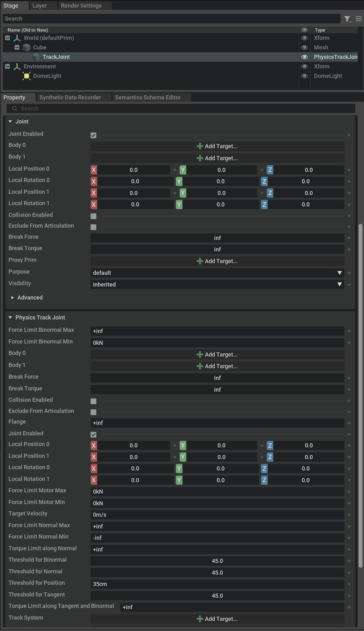Click the green plus in Track System row
The height and width of the screenshot is (631, 364).
200,619
